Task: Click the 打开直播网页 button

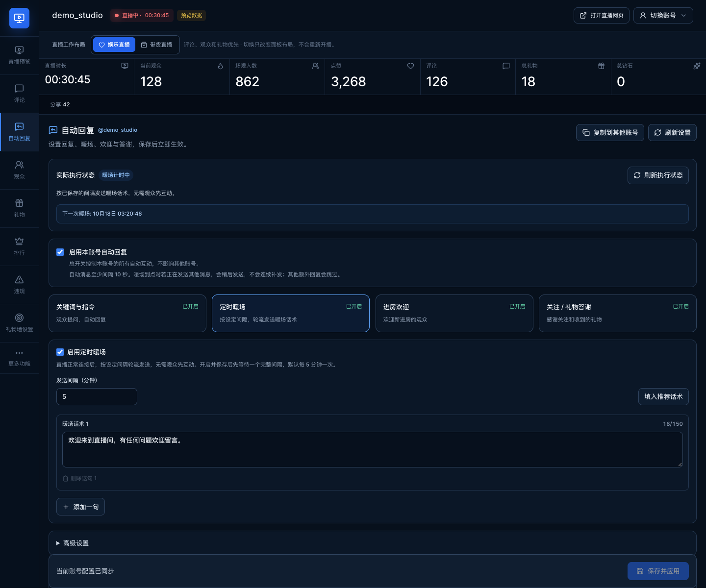Action: click(x=602, y=15)
